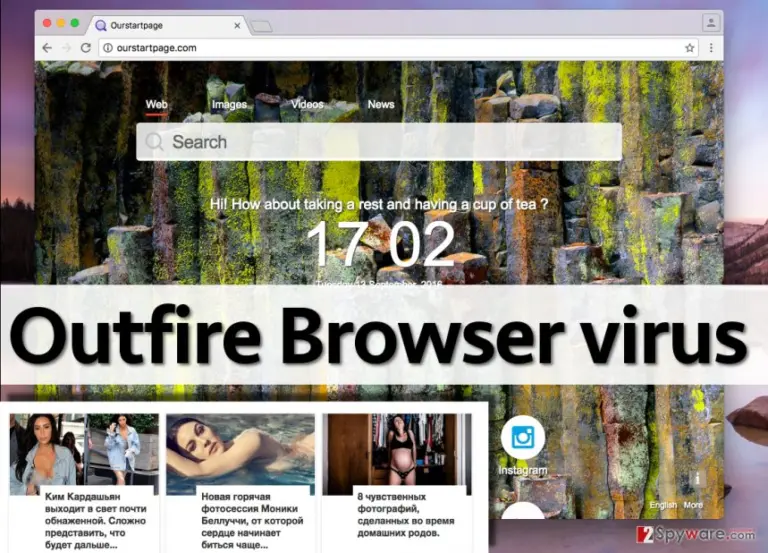Switch to News search tab
This screenshot has height=553, width=768.
(381, 104)
